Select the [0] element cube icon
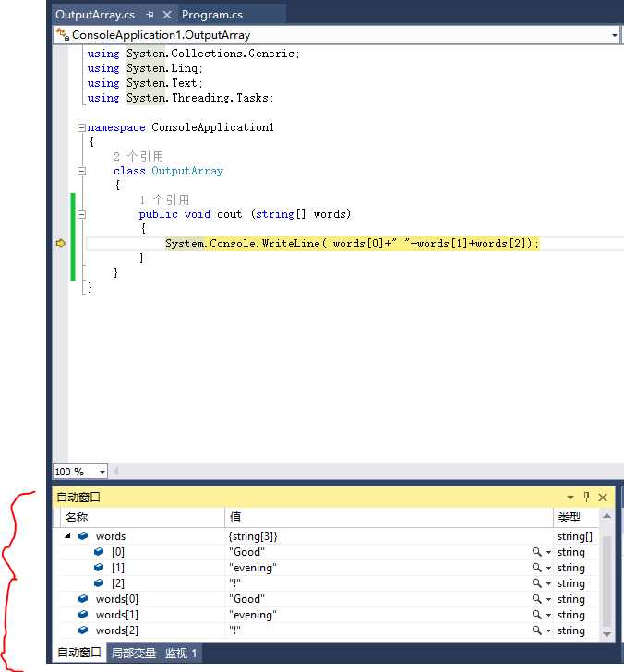The height and width of the screenshot is (672, 624). point(99,552)
